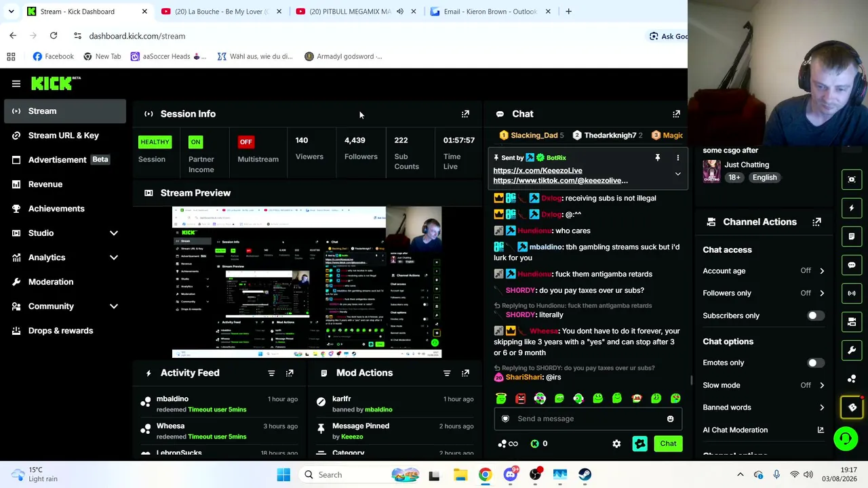Go to Stream URL & Key page
Screen dimensions: 868x488
pyautogui.click(x=65, y=136)
